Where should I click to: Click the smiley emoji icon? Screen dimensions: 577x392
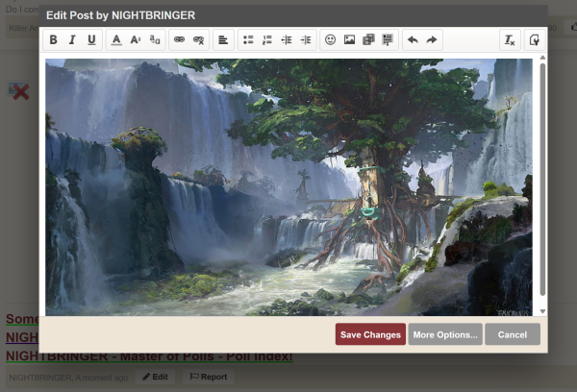click(331, 40)
